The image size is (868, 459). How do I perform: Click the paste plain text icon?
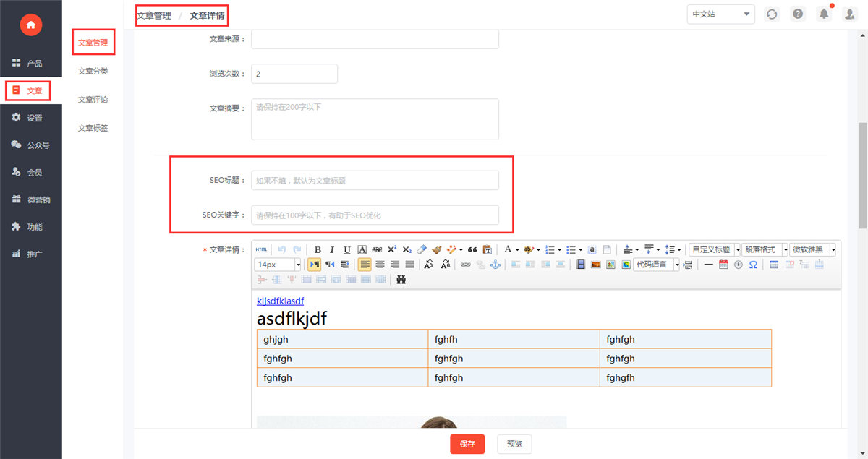coord(488,249)
